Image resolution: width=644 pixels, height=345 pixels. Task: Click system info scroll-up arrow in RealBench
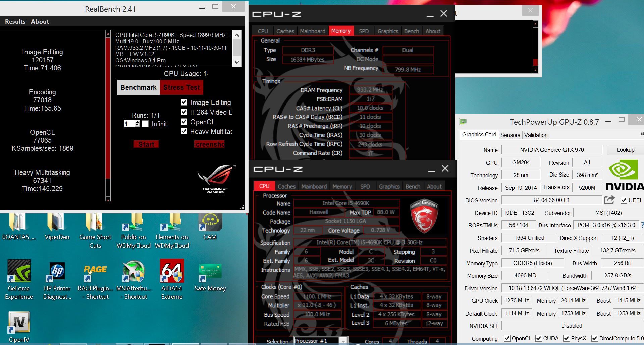(237, 35)
